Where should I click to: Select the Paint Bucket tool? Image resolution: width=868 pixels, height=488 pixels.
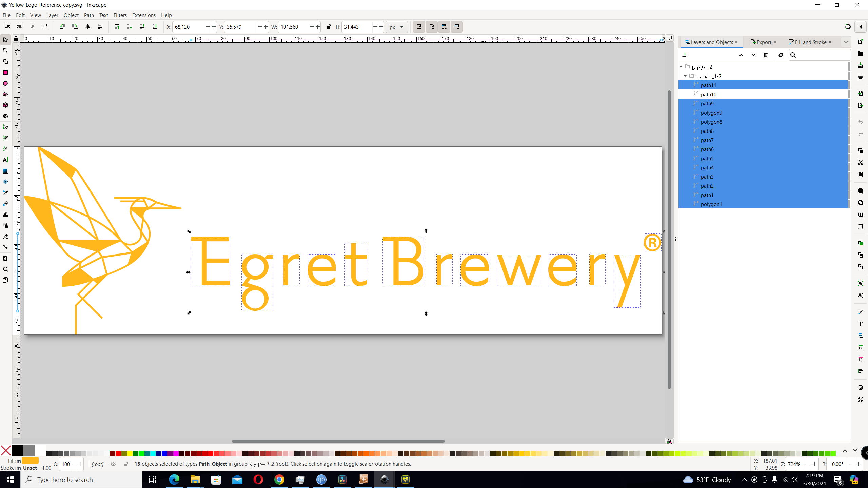coord(5,203)
